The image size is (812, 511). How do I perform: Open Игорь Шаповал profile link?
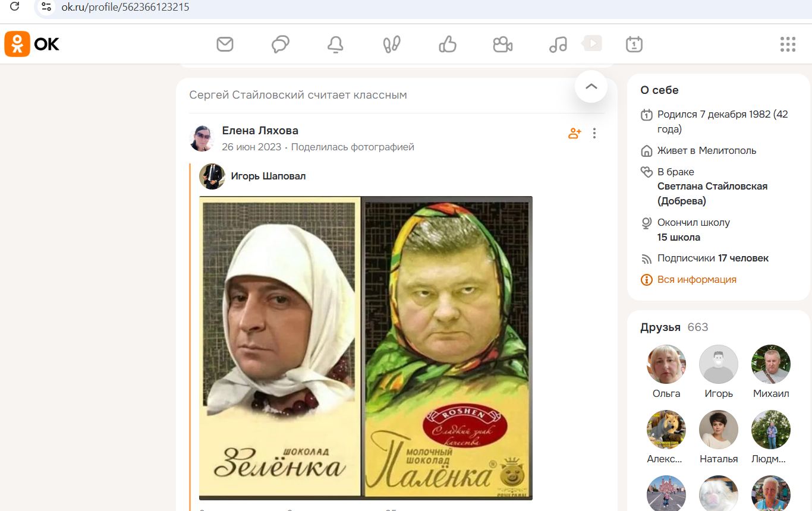click(268, 176)
